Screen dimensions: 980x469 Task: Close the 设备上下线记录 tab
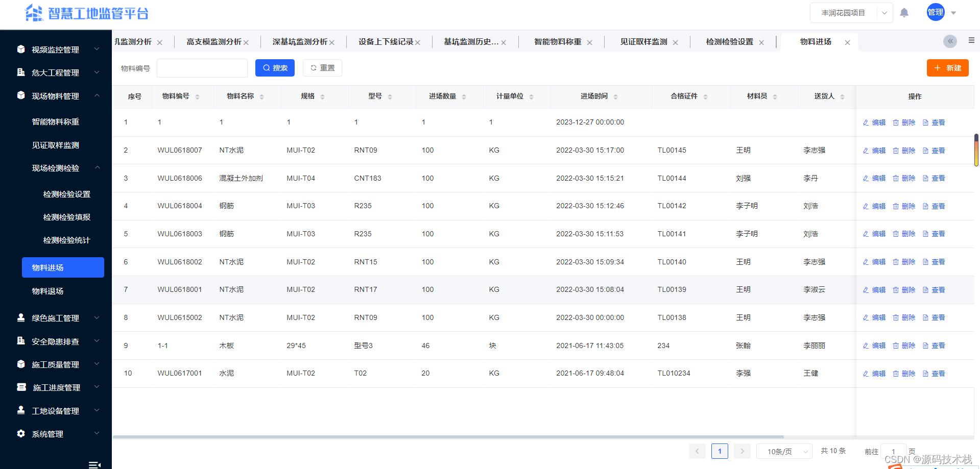click(418, 42)
